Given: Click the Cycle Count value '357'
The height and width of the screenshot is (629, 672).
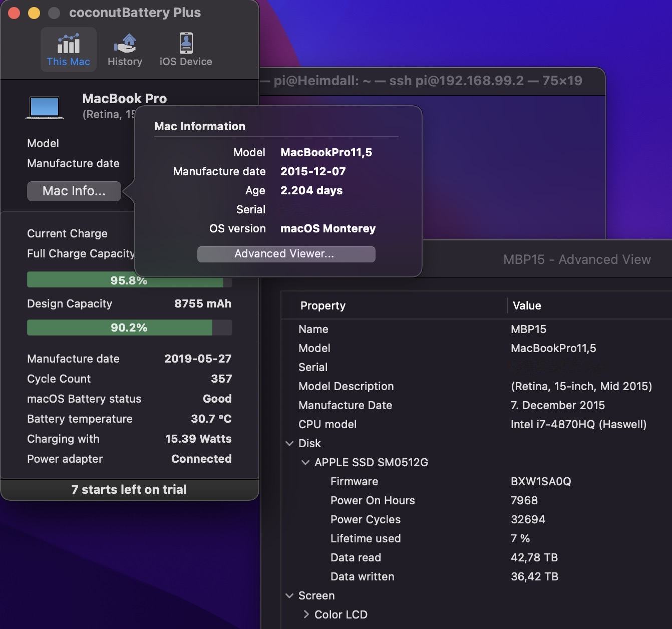Looking at the screenshot, I should (221, 379).
